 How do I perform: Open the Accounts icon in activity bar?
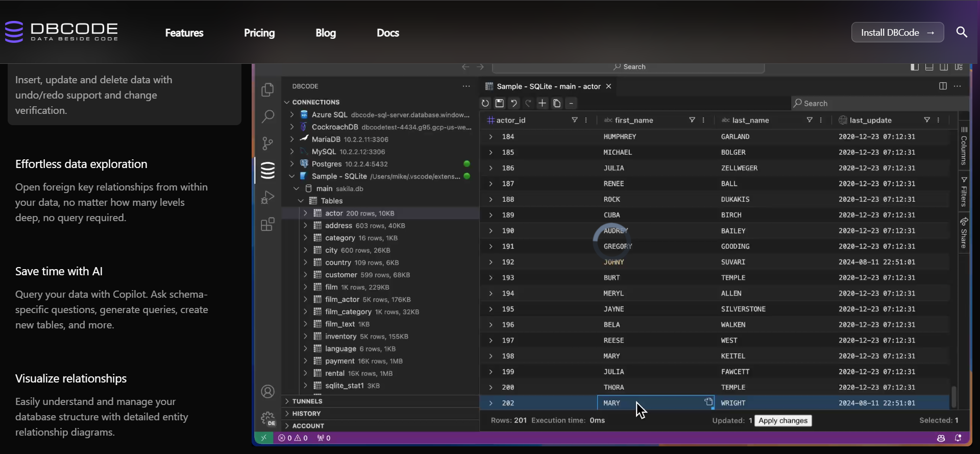click(x=267, y=392)
